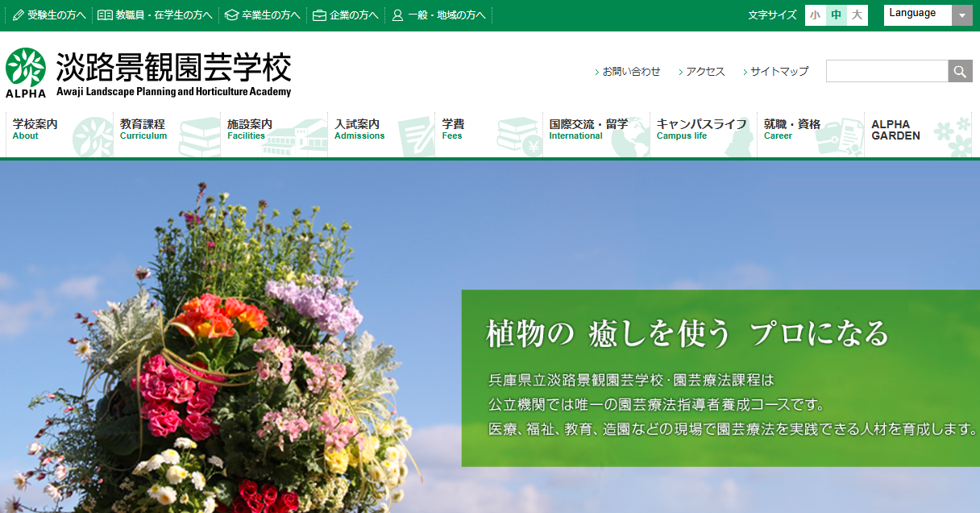The image size is (980, 513).
Task: Click the 植物の癒しを使うプロになる banner heading
Action: [x=687, y=333]
